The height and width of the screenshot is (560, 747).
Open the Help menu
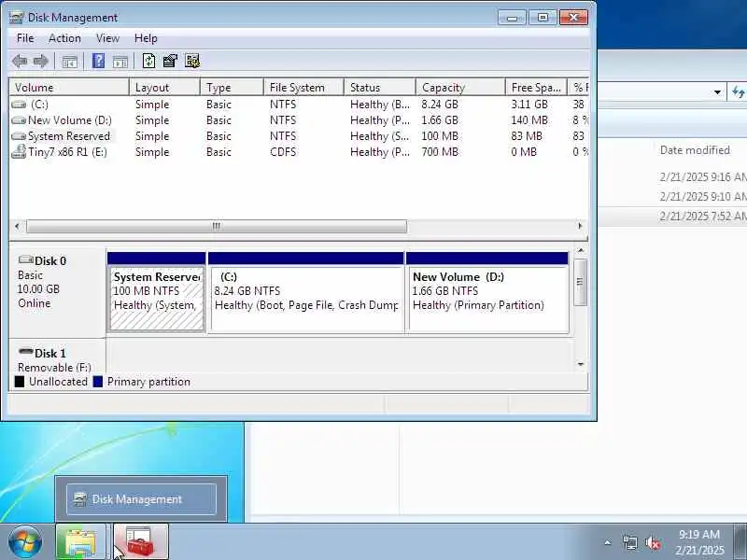(146, 38)
